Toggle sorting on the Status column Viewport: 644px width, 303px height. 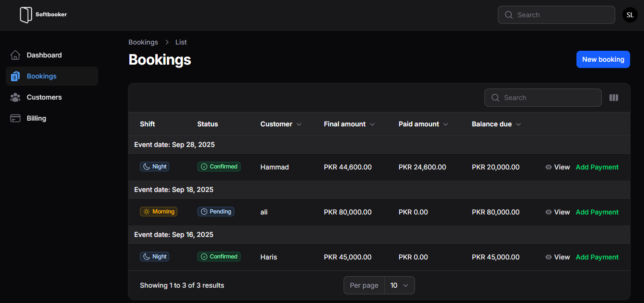point(207,124)
